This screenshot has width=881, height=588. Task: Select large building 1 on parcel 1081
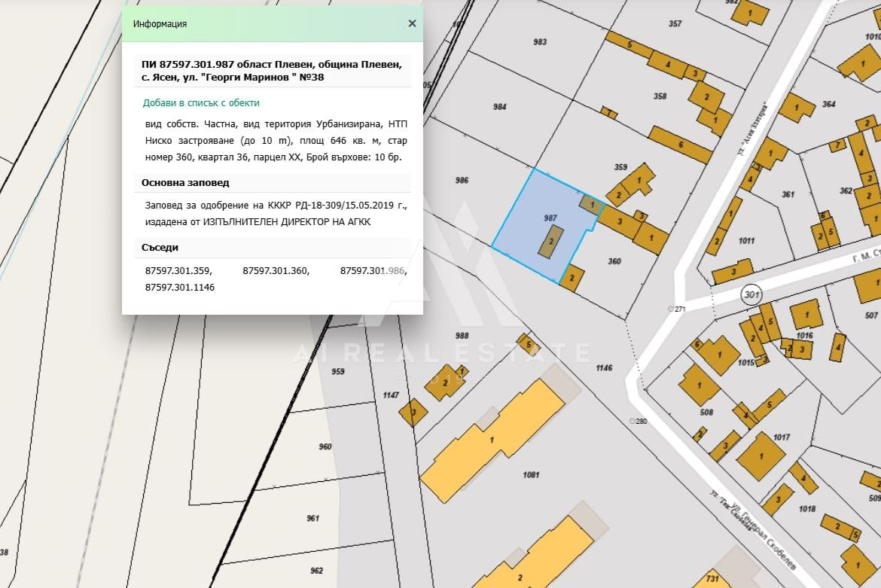coord(493,440)
